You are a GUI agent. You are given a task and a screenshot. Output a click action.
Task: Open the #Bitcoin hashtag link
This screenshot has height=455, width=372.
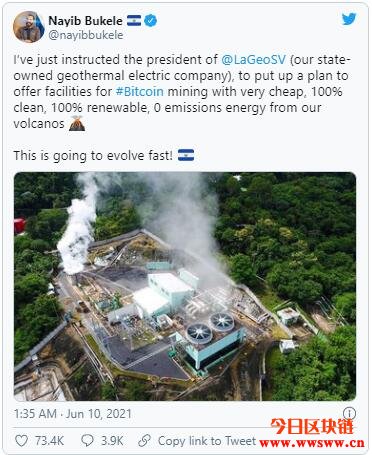[140, 91]
